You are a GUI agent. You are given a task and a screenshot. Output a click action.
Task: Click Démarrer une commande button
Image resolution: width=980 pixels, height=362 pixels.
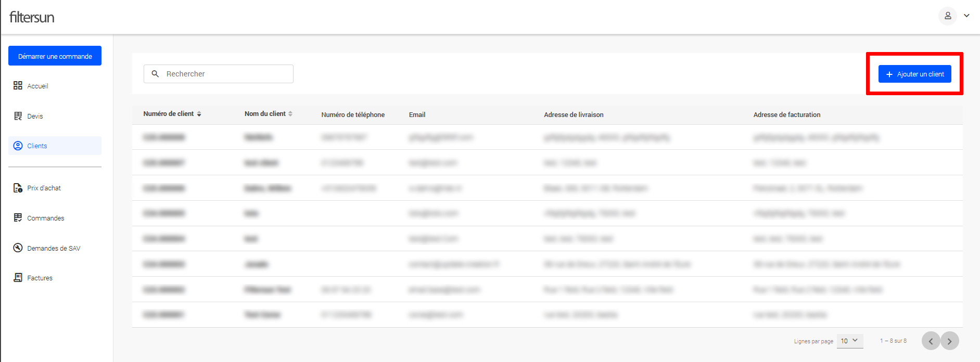click(x=55, y=56)
